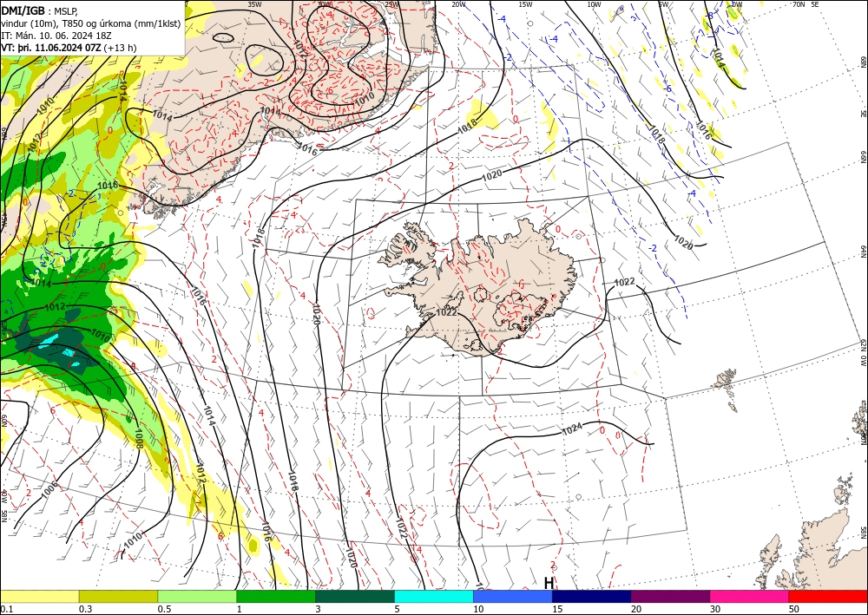Screen dimensions: 868x615
Task: Click the legend value '20'
Action: coord(636,609)
